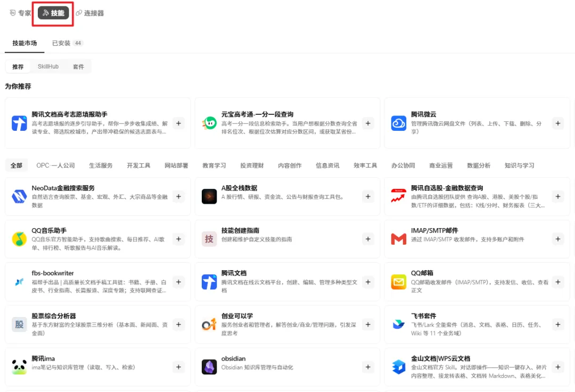The width and height of the screenshot is (575, 392).
Task: Add the QQ邮箱 skill with plus
Action: [558, 282]
